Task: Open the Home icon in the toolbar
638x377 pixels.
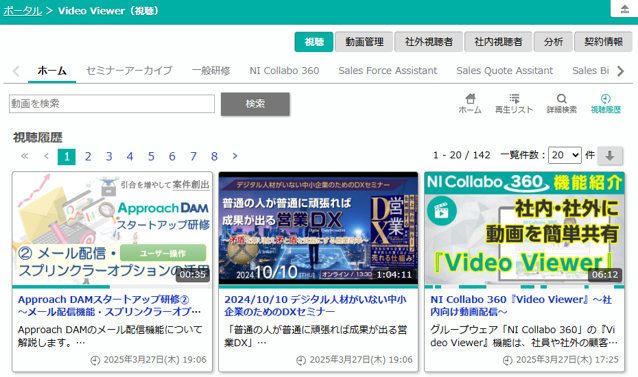Action: pos(470,104)
